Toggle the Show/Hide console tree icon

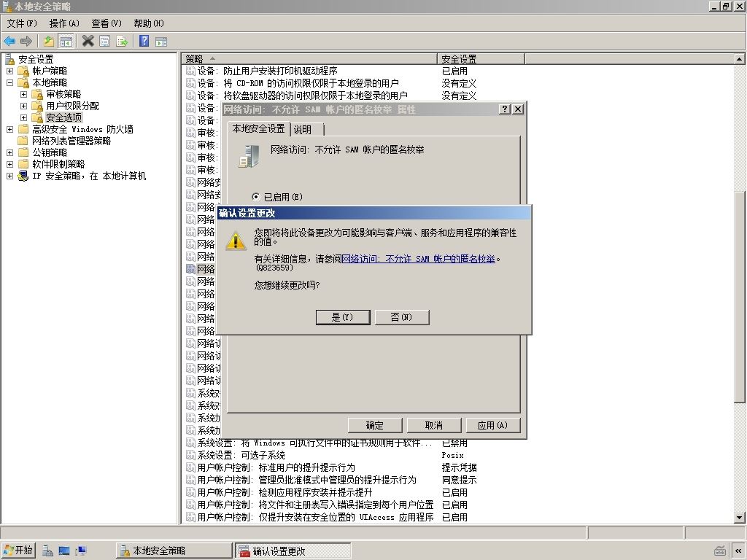66,42
